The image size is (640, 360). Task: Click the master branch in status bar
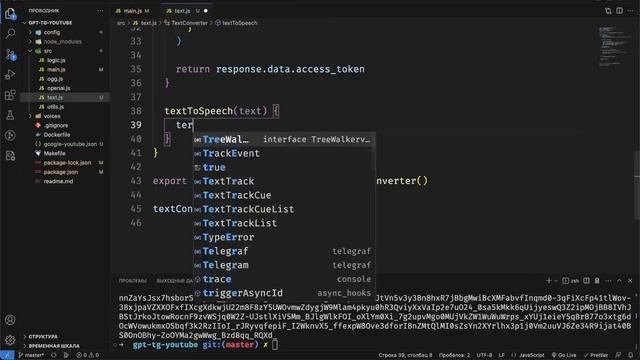31,355
